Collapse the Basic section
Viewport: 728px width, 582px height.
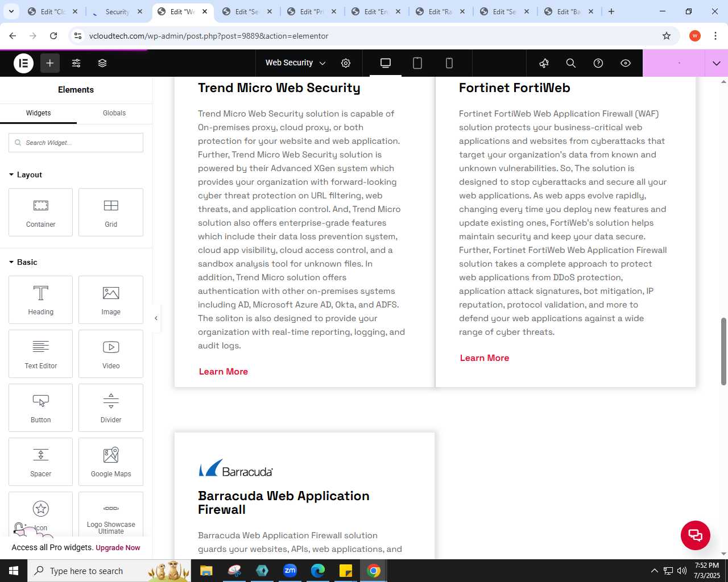[23, 263]
